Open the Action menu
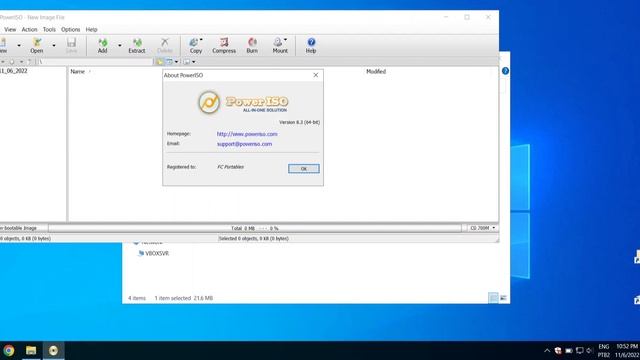The image size is (640, 360). coord(29,29)
